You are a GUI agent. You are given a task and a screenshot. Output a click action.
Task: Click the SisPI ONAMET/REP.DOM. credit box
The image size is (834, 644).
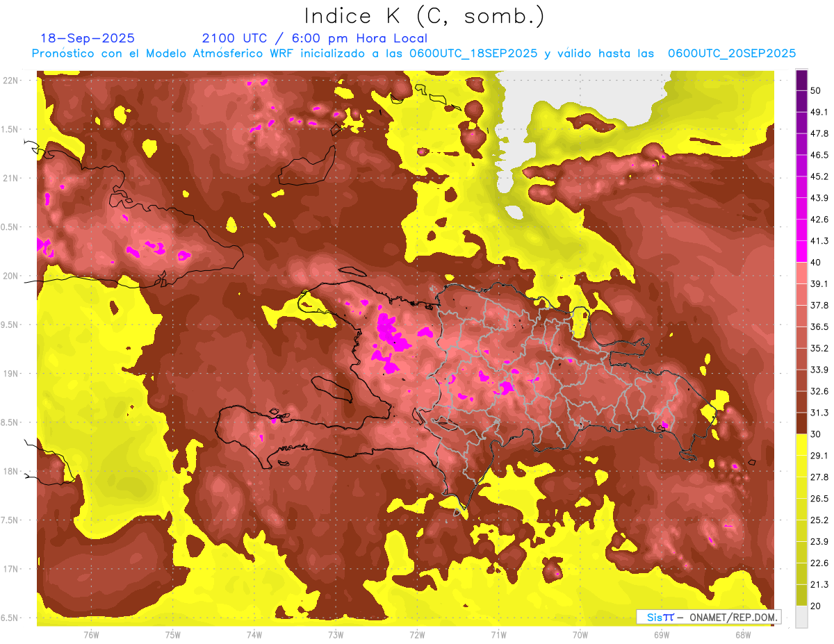708,617
